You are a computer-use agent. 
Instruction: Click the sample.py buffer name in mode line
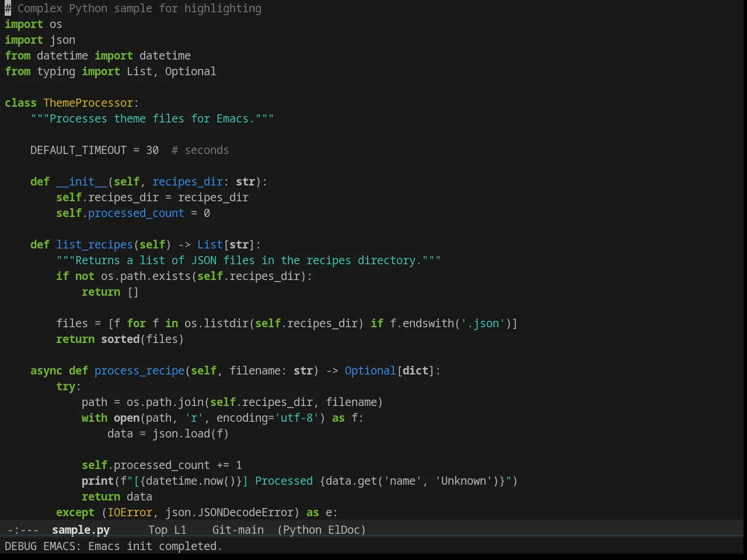click(x=81, y=530)
